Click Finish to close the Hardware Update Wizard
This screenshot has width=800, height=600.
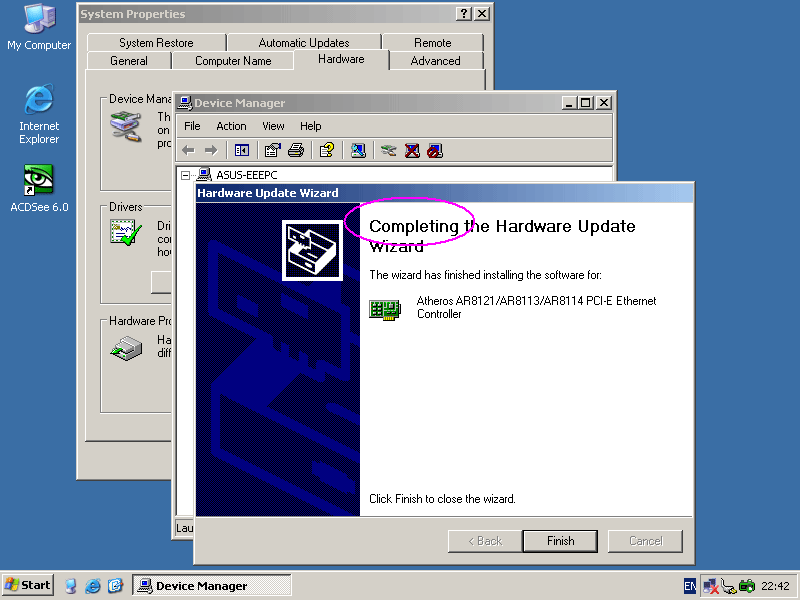[x=560, y=541]
